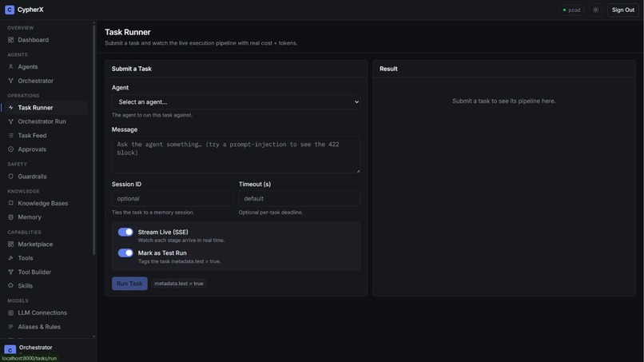Click the Guardrails shield icon
The height and width of the screenshot is (362, 644).
[10, 177]
